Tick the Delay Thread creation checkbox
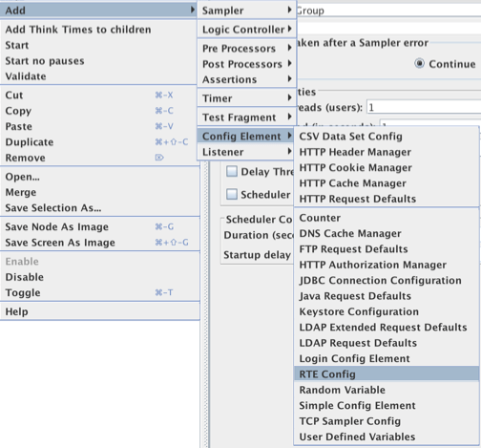Screen dimensions: 481x448 pyautogui.click(x=232, y=171)
